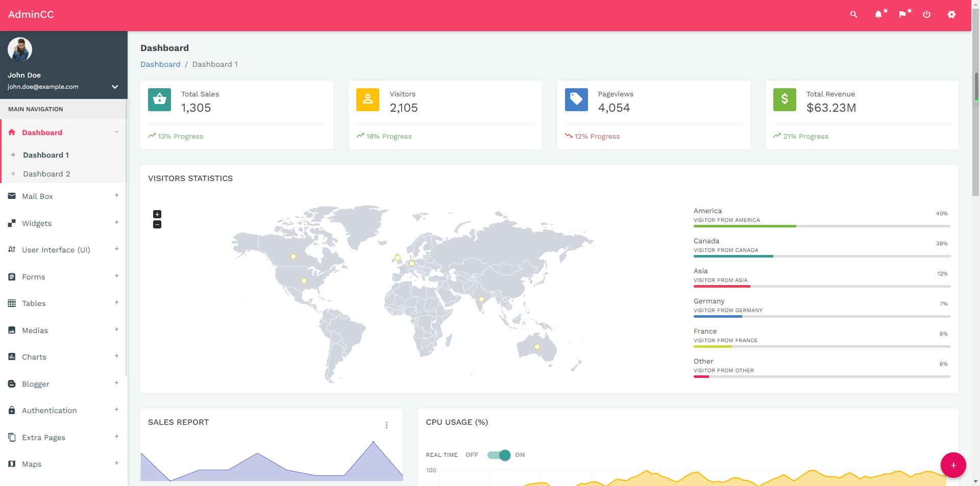This screenshot has width=980, height=486.
Task: Click the Asia visitors progress bar
Action: pos(822,286)
